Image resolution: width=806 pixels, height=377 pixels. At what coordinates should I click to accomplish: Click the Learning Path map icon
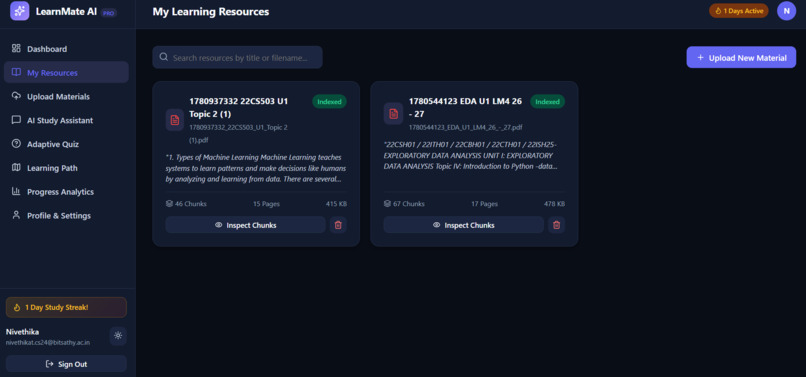[16, 168]
